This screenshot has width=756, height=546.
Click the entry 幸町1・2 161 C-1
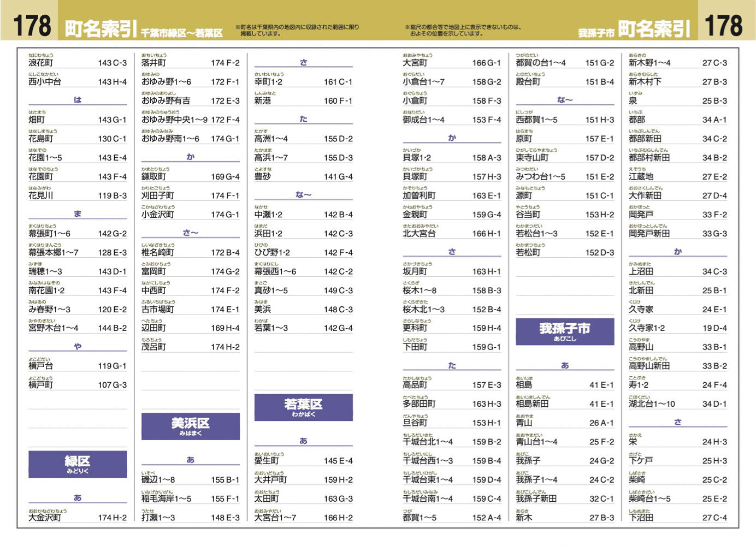point(304,81)
